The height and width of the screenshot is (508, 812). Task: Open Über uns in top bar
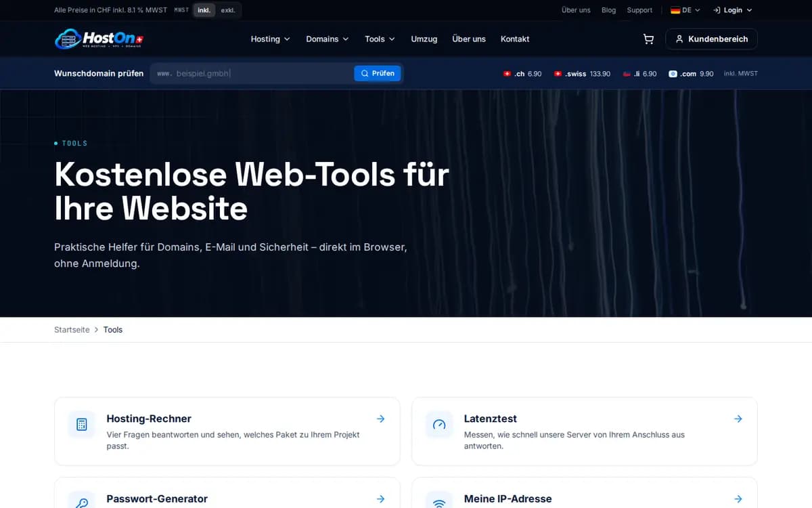(576, 10)
